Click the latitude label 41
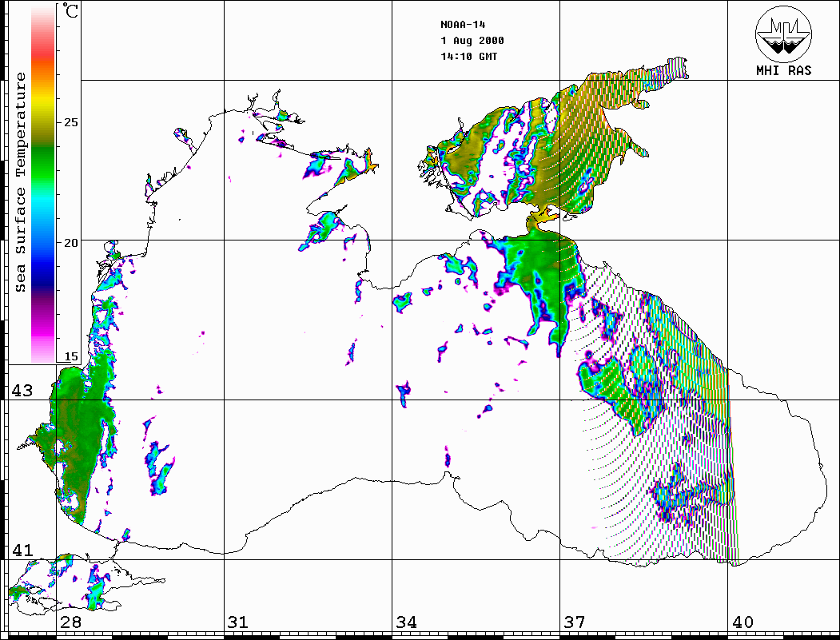The height and width of the screenshot is (640, 840). [x=22, y=551]
